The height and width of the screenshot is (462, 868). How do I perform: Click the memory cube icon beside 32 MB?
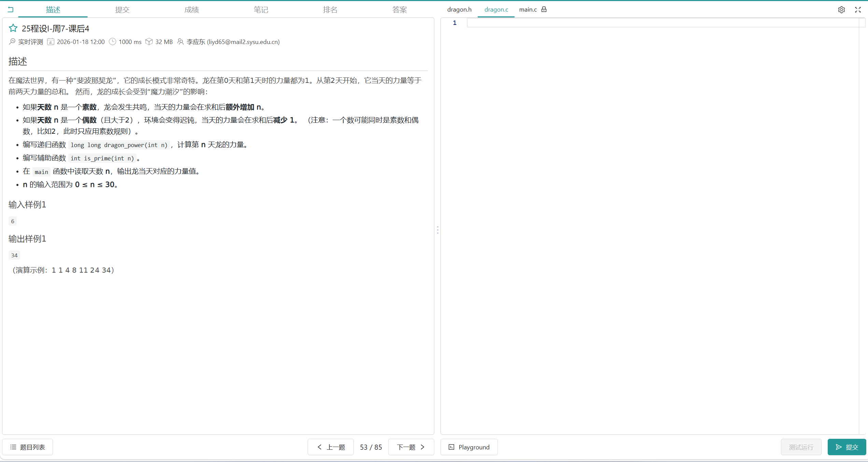149,41
